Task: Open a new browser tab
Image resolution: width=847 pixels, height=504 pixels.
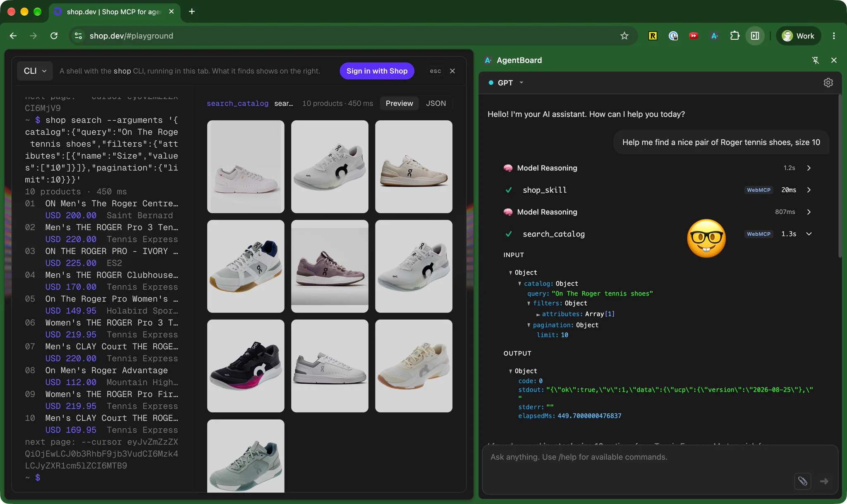Action: coord(192,12)
